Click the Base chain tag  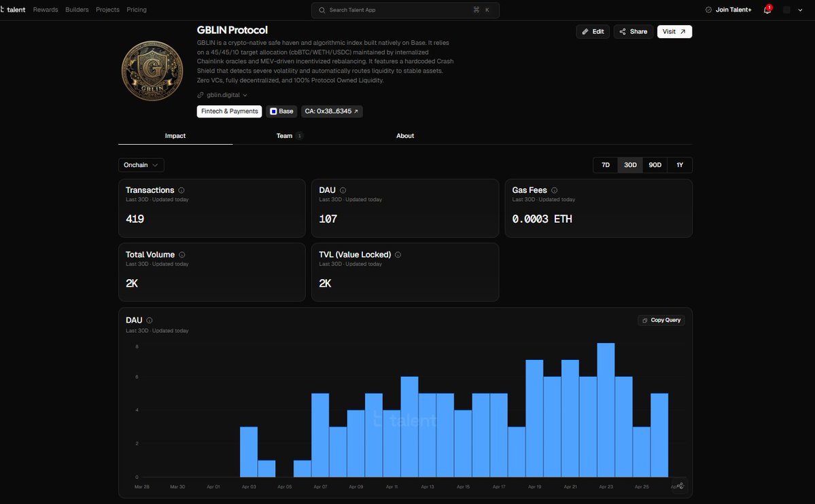(x=281, y=111)
